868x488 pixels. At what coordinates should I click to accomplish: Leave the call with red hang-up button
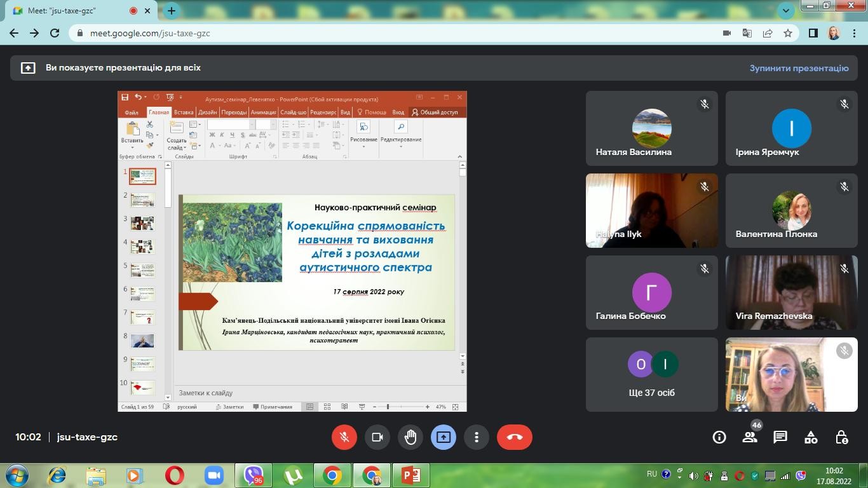514,437
